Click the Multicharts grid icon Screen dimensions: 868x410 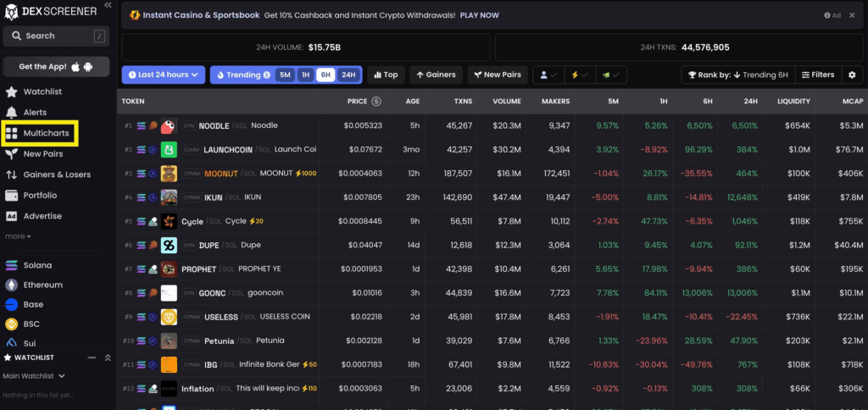tap(12, 133)
